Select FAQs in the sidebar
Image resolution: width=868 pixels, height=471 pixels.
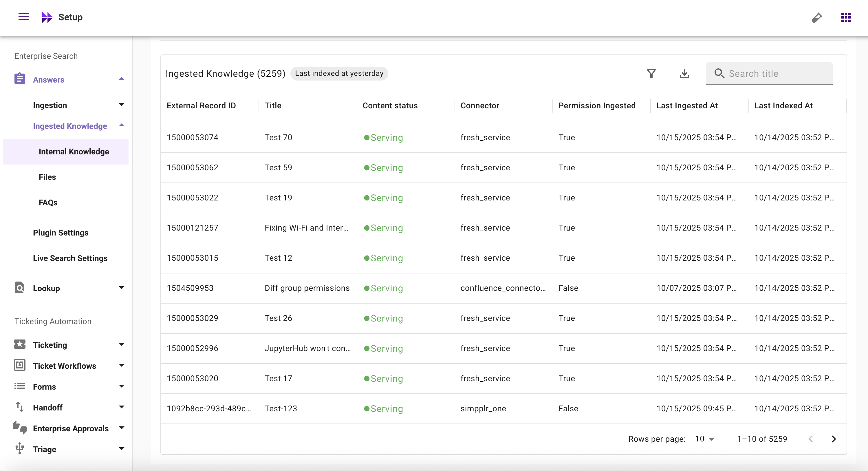(x=48, y=203)
